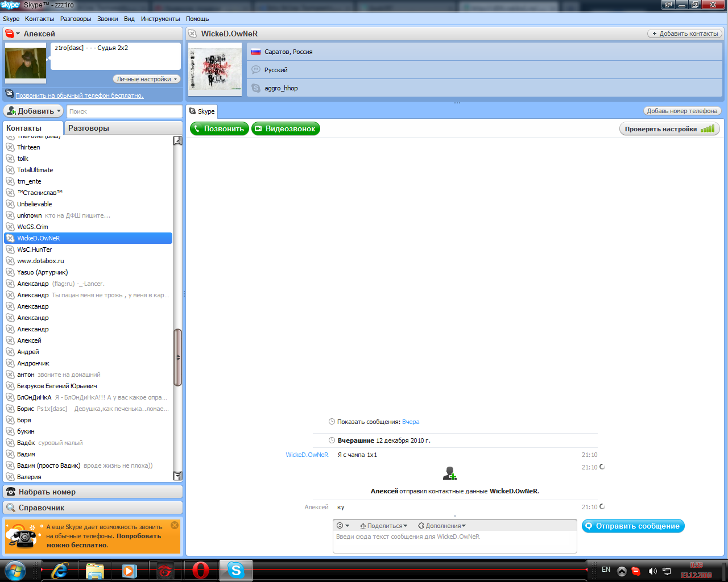The image size is (728, 582).
Task: Click the contact list scroll-up arrow
Action: pos(177,140)
